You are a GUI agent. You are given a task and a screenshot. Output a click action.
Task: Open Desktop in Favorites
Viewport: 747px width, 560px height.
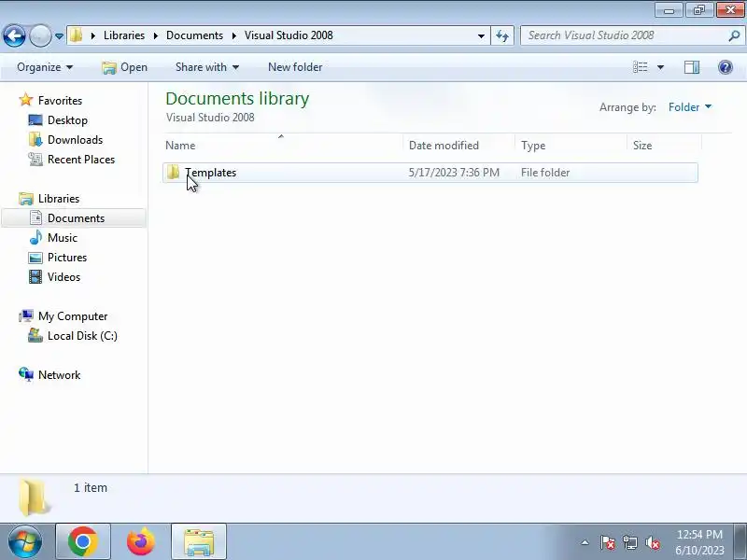(x=67, y=120)
